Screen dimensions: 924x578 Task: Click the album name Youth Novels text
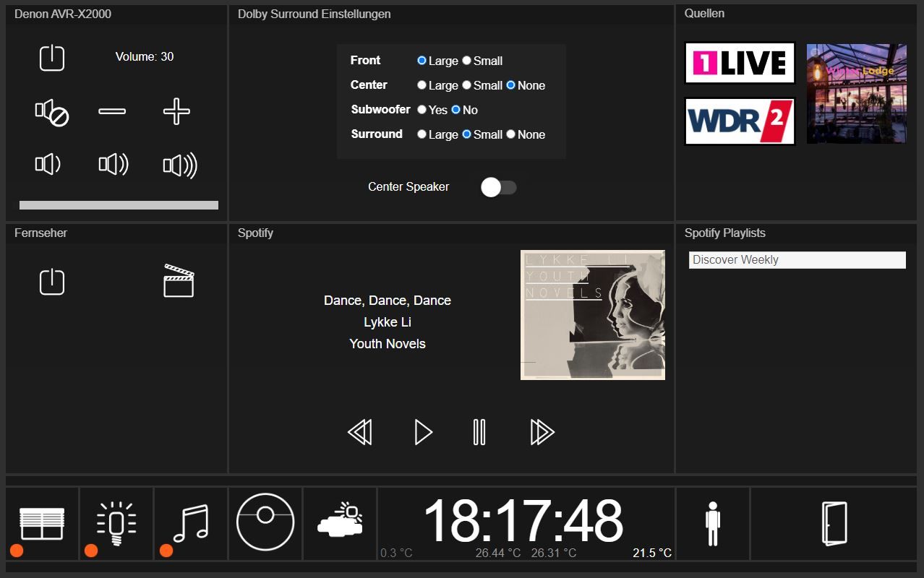point(388,344)
